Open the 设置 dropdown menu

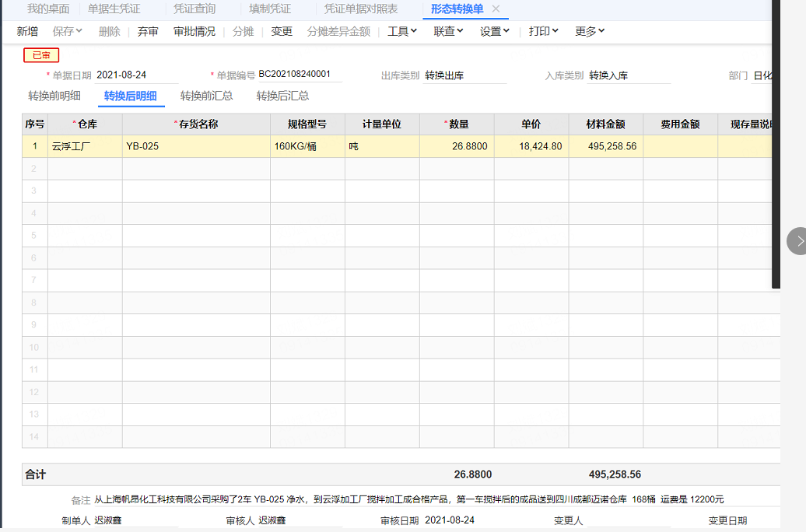[x=495, y=31]
